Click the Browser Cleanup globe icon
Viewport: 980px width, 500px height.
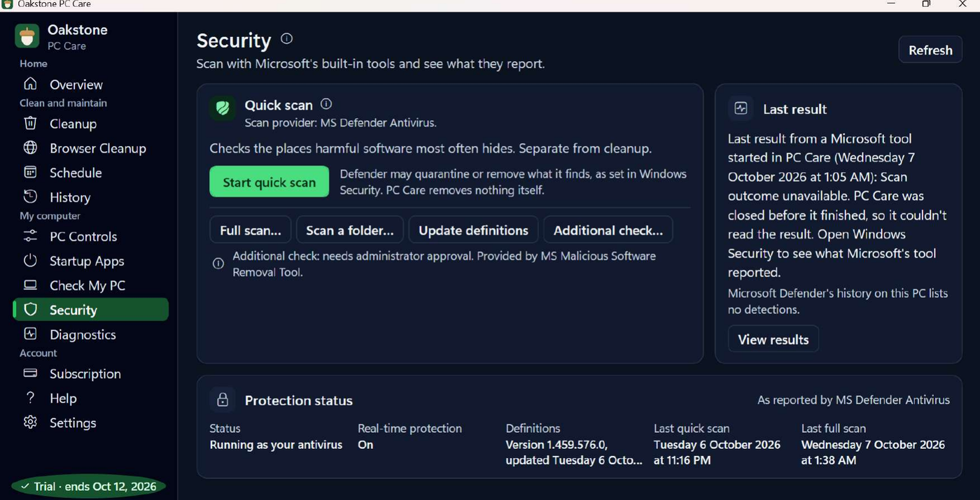tap(30, 148)
